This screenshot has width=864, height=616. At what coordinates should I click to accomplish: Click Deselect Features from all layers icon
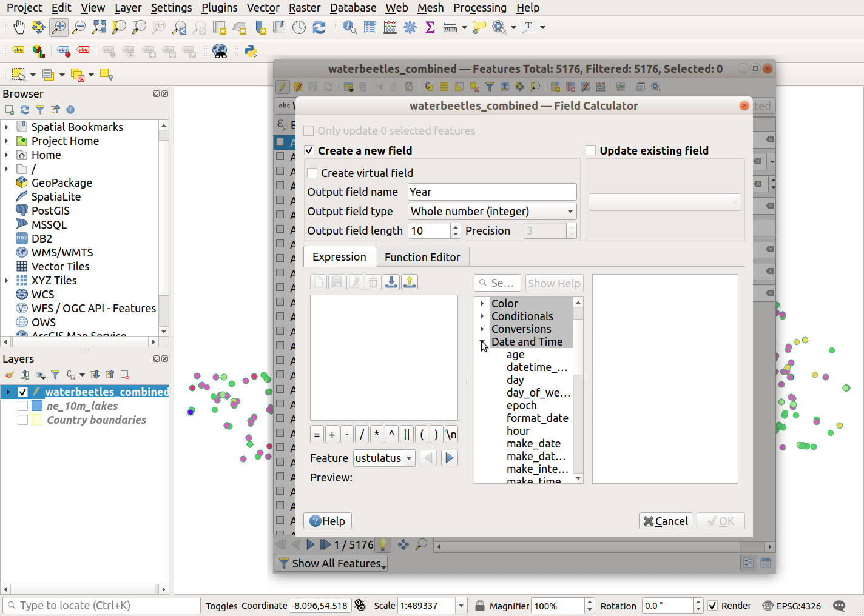pos(77,75)
